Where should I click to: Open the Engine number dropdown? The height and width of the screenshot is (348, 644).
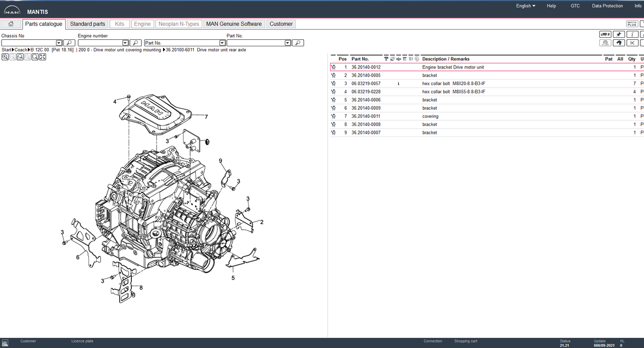pyautogui.click(x=125, y=43)
